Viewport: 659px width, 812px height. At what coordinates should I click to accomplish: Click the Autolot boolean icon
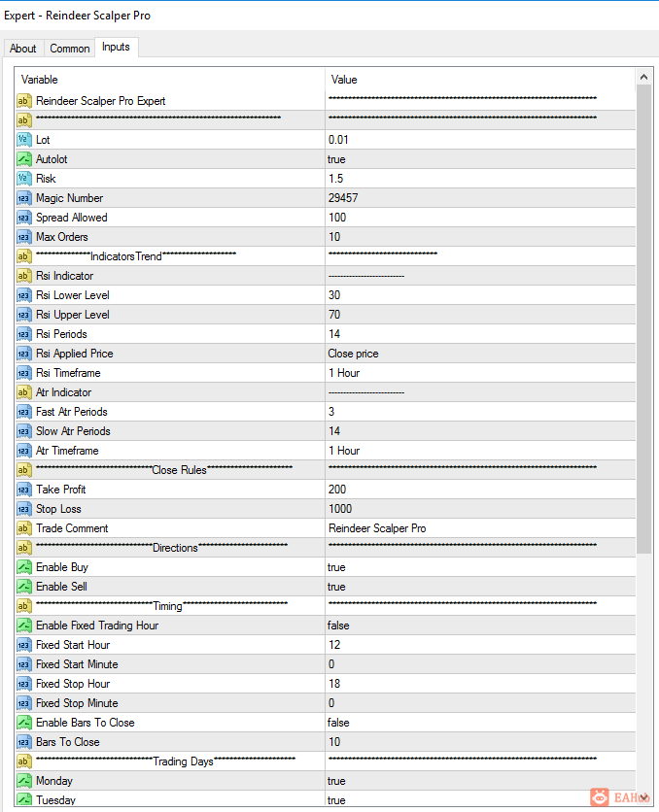pyautogui.click(x=24, y=159)
